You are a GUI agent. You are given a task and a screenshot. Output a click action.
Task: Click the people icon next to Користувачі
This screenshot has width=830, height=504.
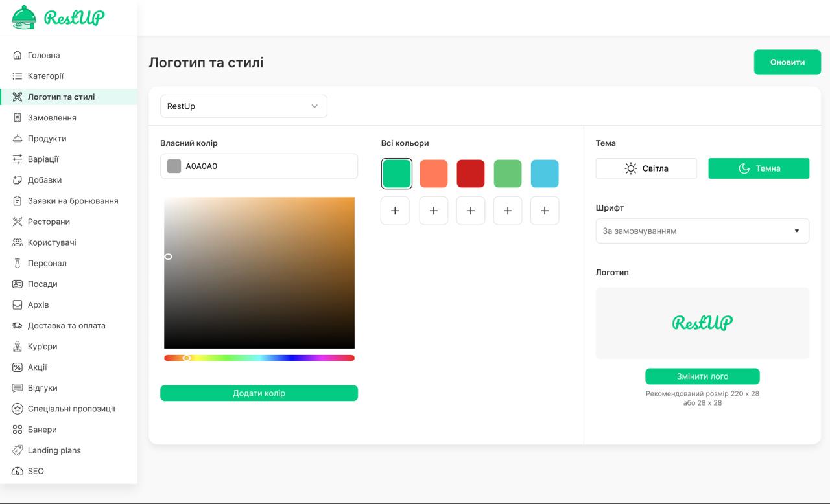tap(18, 242)
